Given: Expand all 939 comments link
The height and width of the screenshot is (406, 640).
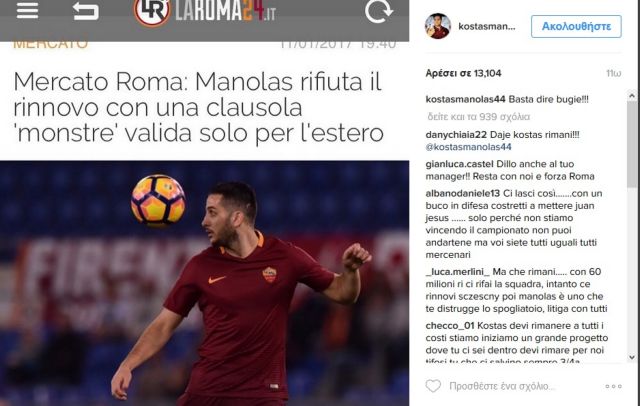Looking at the screenshot, I should coord(478,117).
